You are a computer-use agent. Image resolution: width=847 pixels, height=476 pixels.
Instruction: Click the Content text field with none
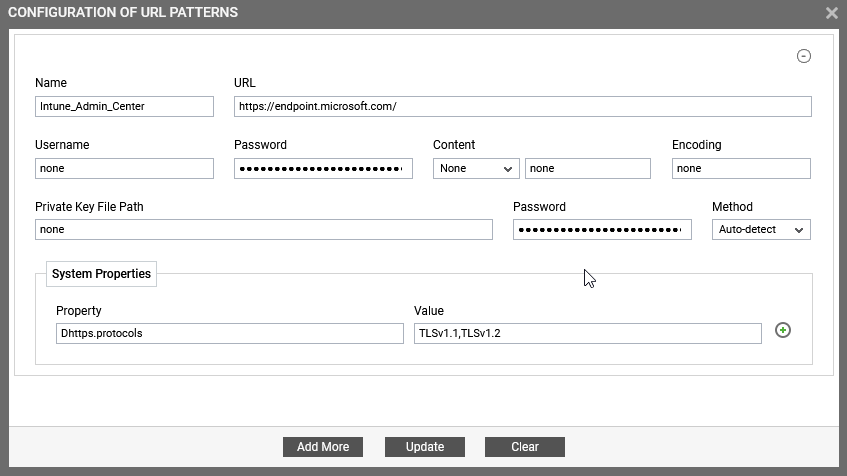588,169
